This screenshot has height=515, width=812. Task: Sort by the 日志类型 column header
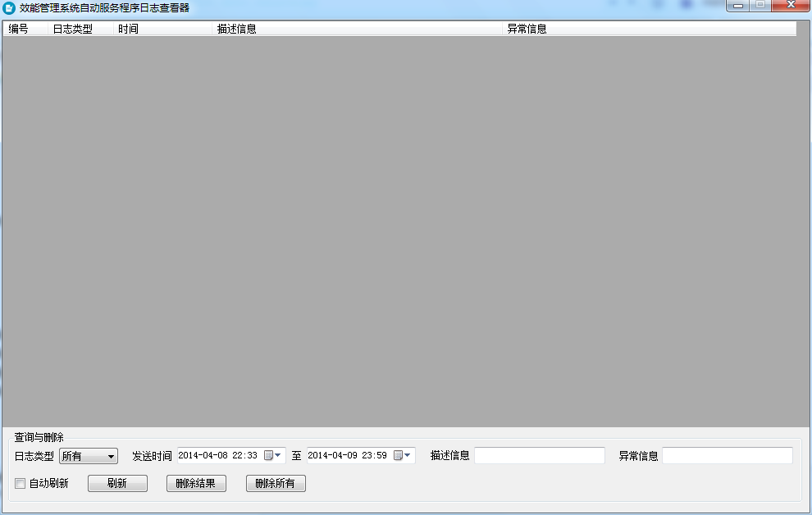tap(80, 29)
